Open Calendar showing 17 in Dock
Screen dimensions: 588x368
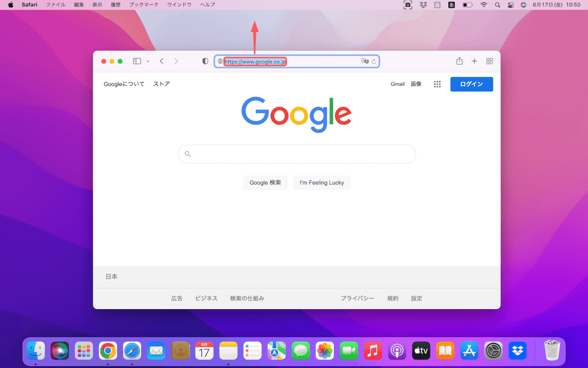[204, 351]
